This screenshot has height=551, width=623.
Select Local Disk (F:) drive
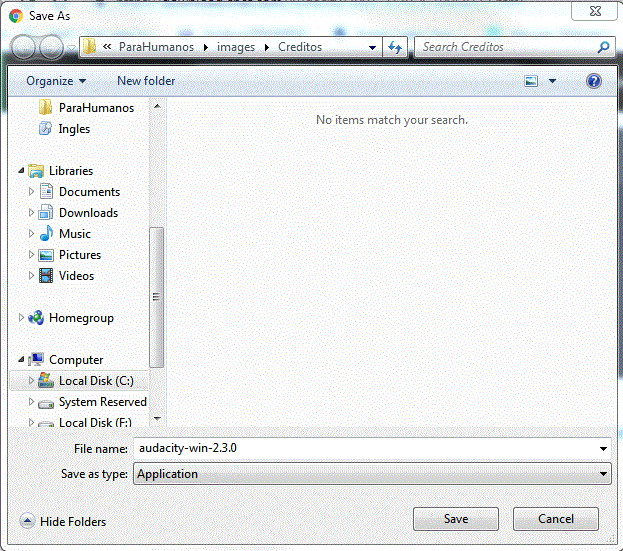pyautogui.click(x=85, y=422)
